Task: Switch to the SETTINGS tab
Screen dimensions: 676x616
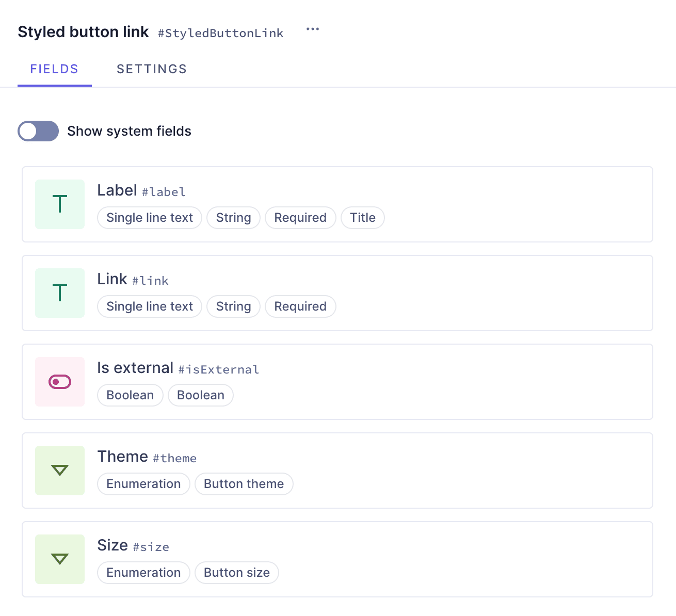Action: click(x=152, y=69)
